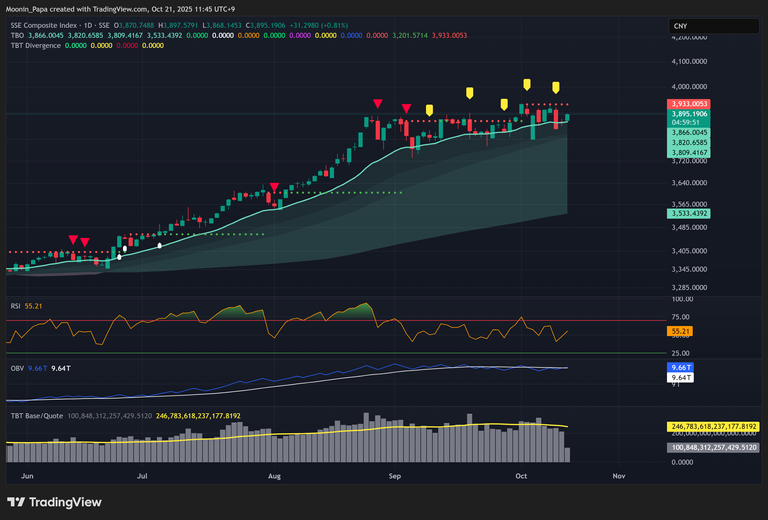Click the rightmost yellow marker above October candles
This screenshot has width=768, height=520.
[556, 87]
